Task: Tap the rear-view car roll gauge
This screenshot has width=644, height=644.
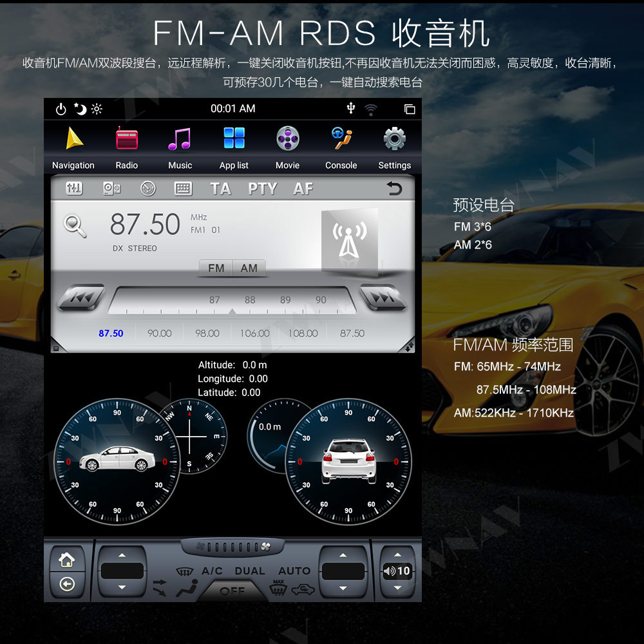Action: point(348,461)
